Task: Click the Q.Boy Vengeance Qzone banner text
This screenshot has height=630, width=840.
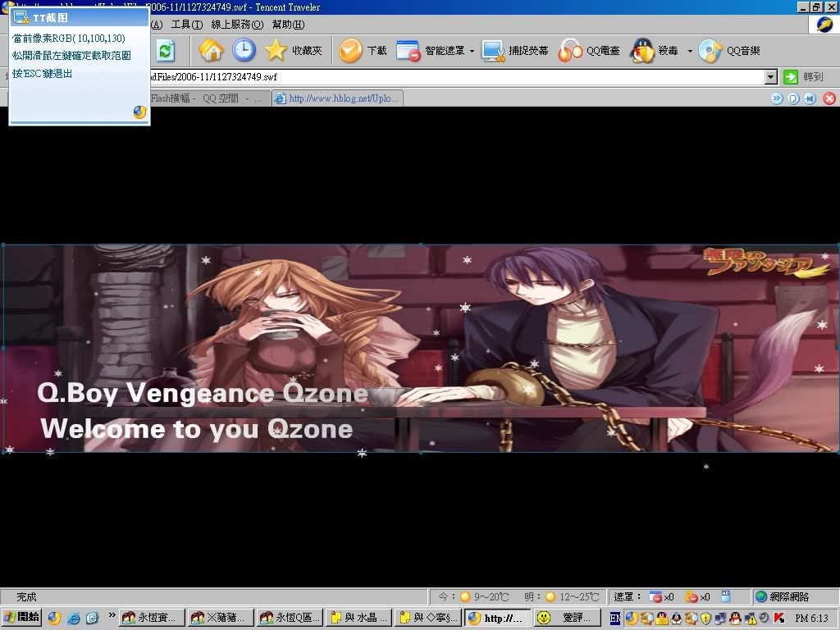Action: pyautogui.click(x=203, y=394)
